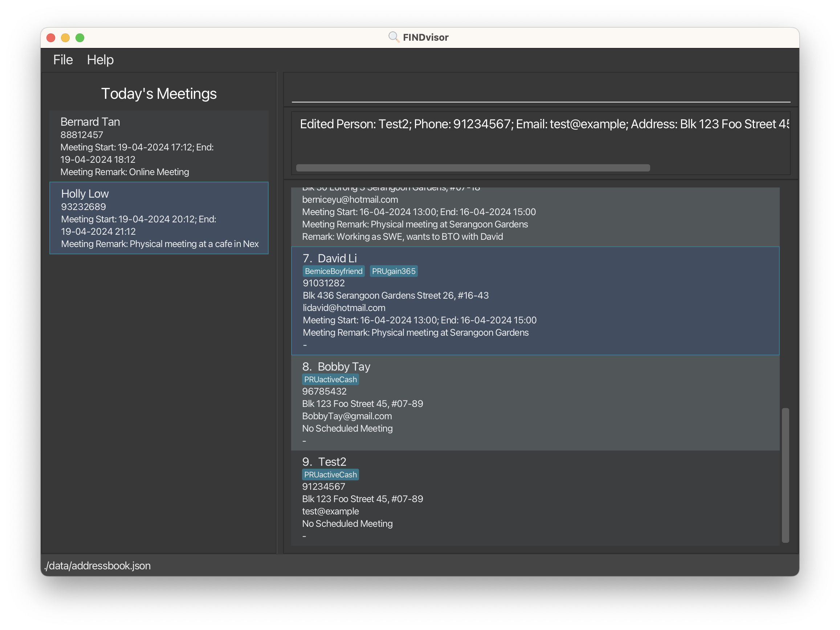Select the Test2 contact entry
840x630 pixels.
535,498
